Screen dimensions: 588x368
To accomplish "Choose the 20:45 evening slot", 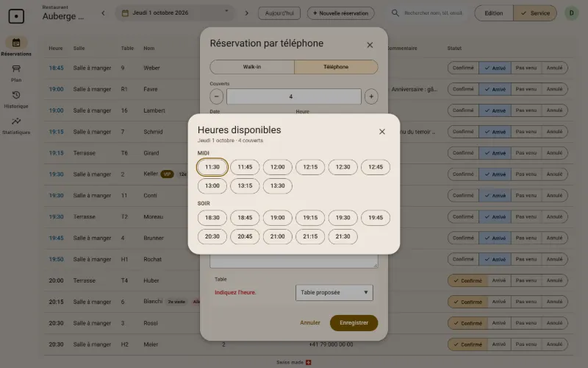I will [x=245, y=236].
